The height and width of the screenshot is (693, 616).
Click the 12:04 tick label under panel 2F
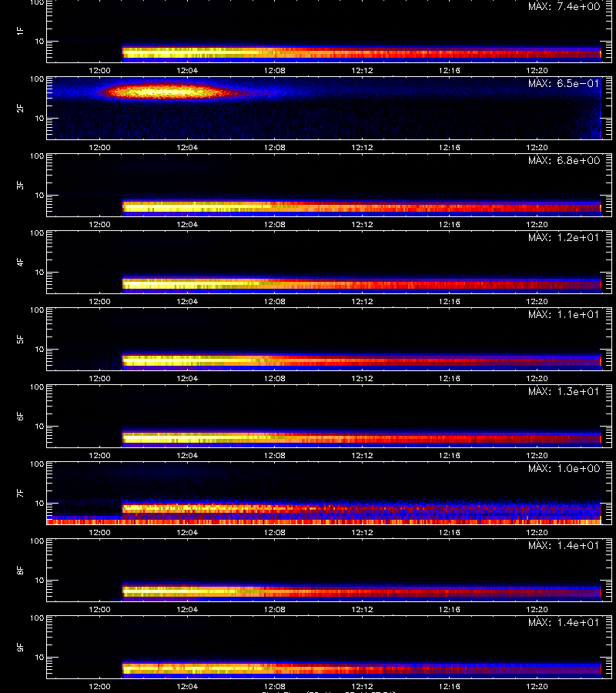coord(187,148)
